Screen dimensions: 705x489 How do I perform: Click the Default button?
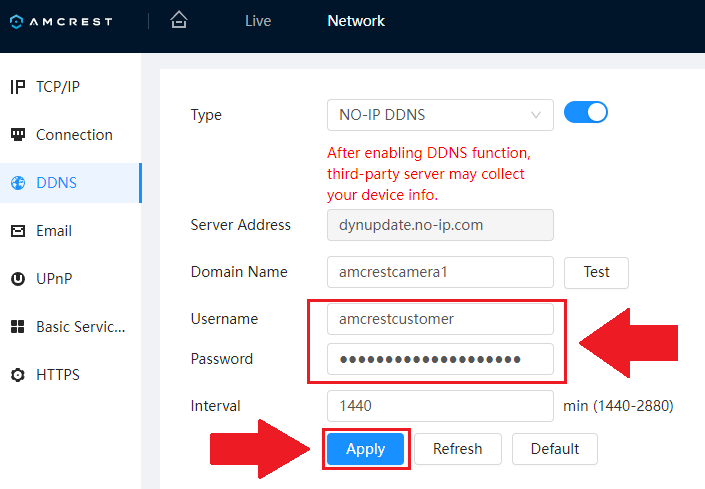coord(555,449)
